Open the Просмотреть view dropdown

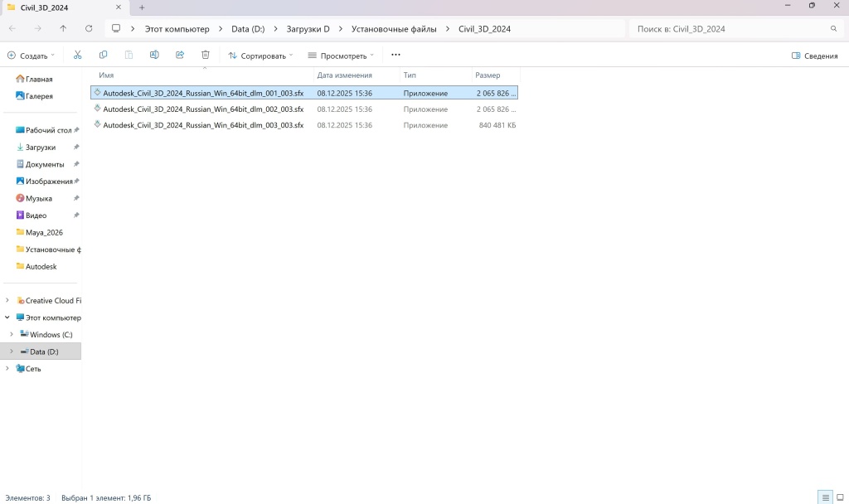[x=340, y=56]
